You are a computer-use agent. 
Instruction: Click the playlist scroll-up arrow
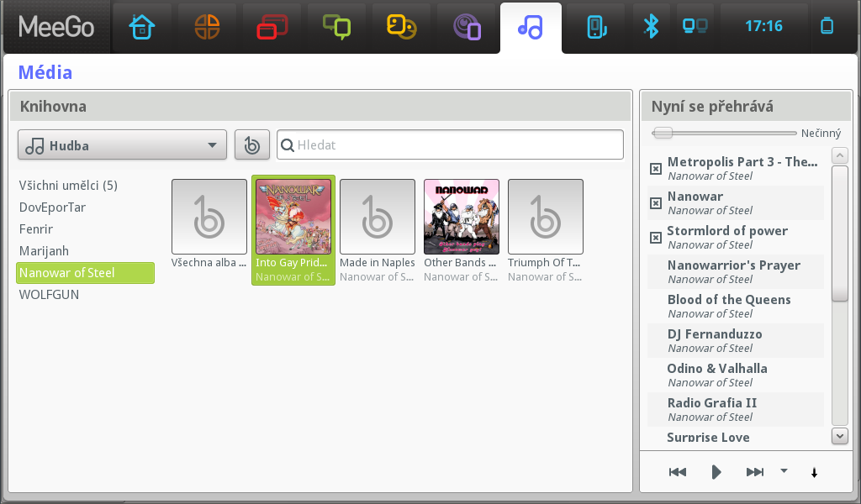point(840,155)
